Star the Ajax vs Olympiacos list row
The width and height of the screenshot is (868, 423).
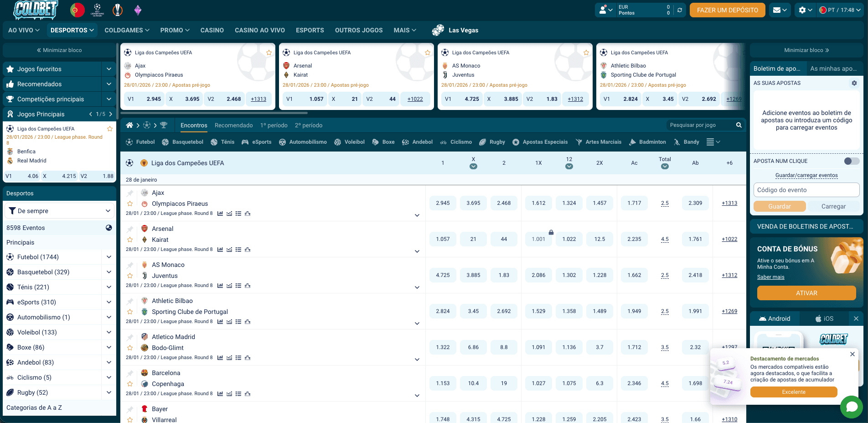pos(130,204)
